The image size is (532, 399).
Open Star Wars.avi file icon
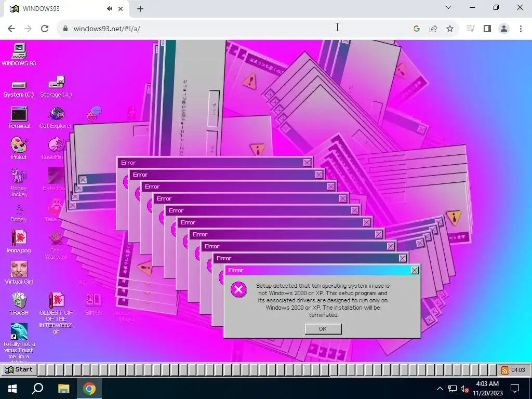pos(56,245)
